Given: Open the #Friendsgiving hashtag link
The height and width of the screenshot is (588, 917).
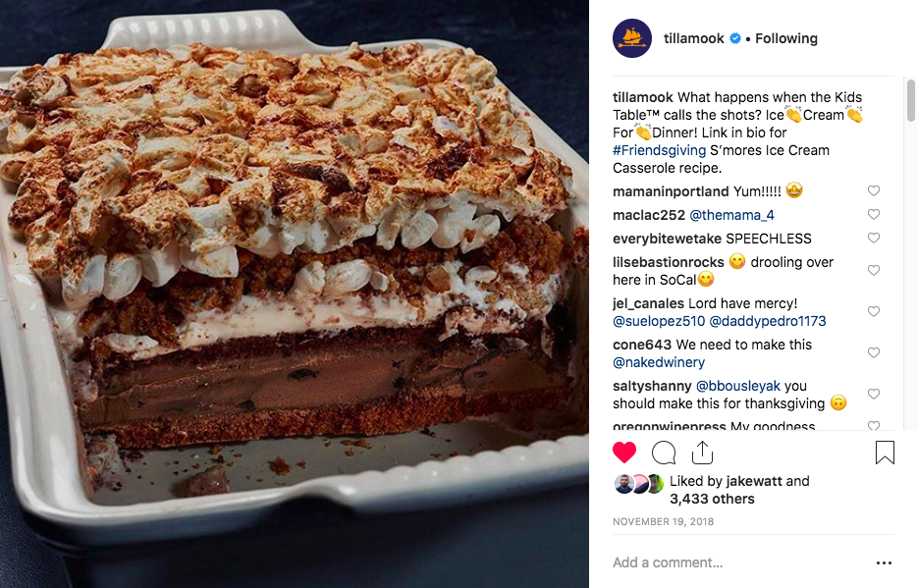Looking at the screenshot, I should point(659,150).
